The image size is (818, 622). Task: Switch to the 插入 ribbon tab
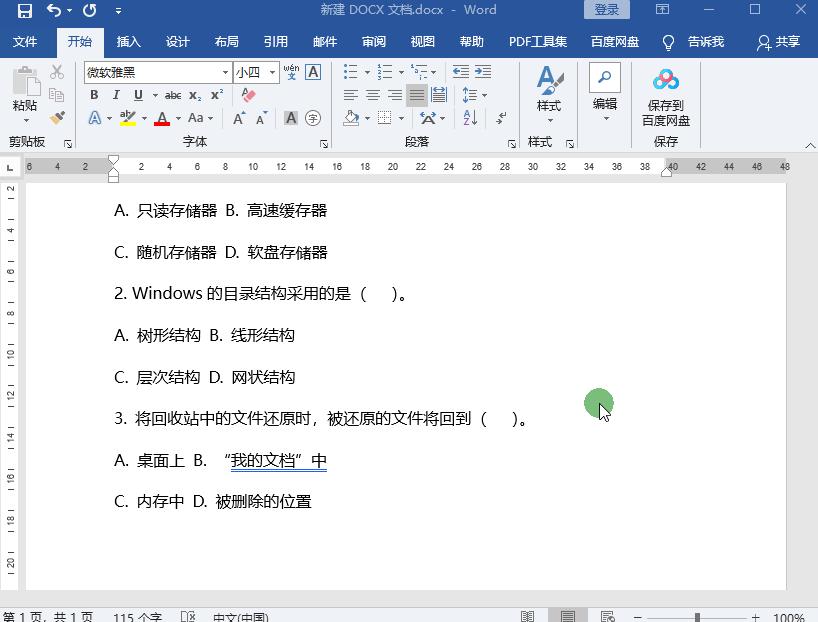point(128,42)
